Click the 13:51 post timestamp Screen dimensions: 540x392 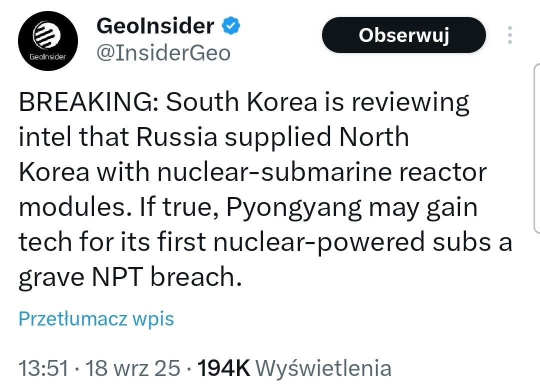43,368
